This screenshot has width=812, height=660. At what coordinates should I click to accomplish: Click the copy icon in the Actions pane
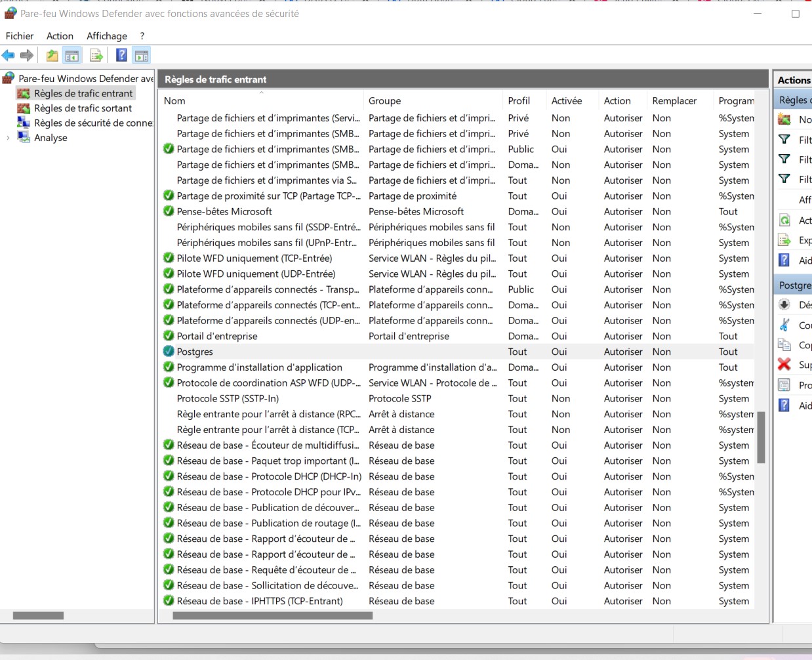click(x=784, y=344)
